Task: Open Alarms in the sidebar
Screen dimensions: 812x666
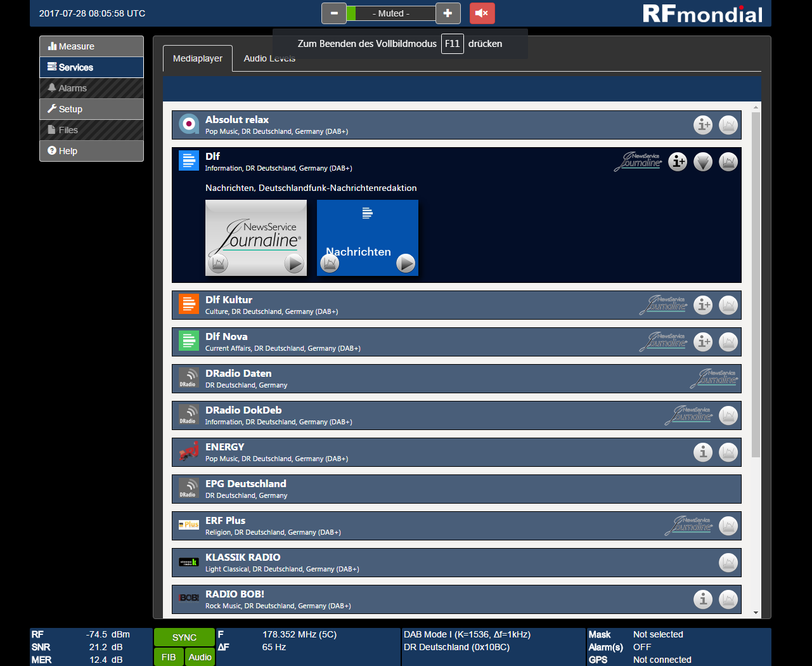Action: point(91,88)
